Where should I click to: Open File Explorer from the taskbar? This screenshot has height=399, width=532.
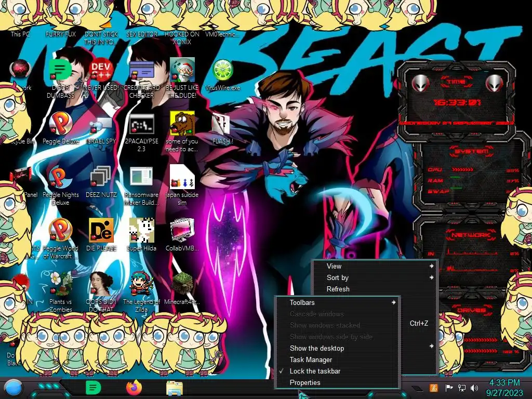[175, 388]
